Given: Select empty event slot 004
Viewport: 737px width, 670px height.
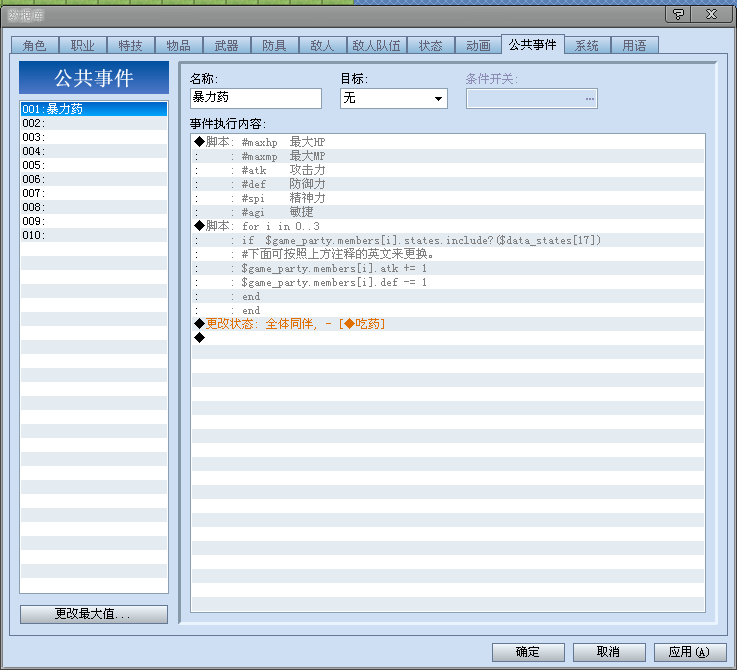Looking at the screenshot, I should pos(94,151).
